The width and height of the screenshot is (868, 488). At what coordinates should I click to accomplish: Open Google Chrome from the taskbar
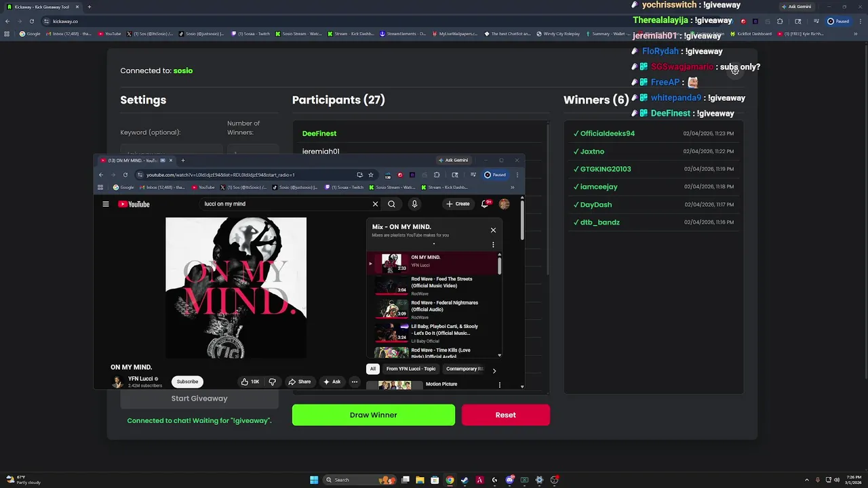450,480
